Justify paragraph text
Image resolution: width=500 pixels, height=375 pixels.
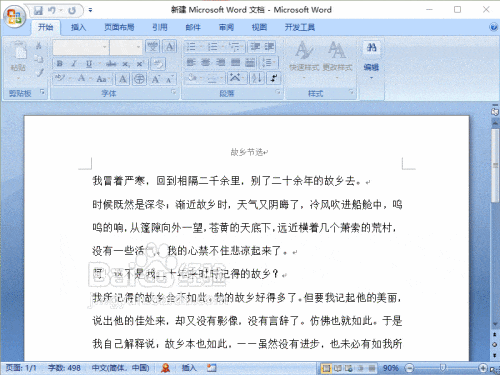pyautogui.click(x=235, y=62)
